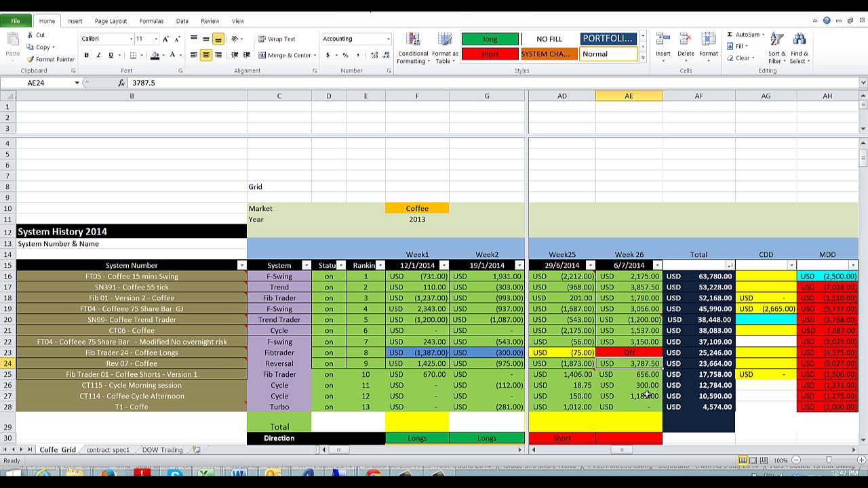The width and height of the screenshot is (868, 488).
Task: Open the Accounting number format dropdown
Action: tap(388, 39)
